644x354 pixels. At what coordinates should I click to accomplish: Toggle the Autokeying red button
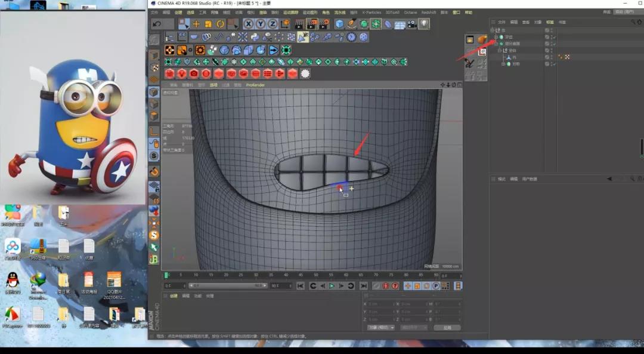(x=386, y=286)
